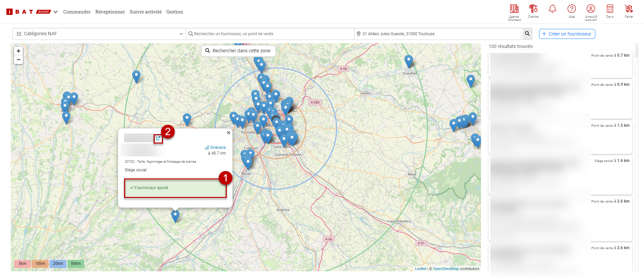
Task: Open the Agence Gouraud icon
Action: point(514,9)
